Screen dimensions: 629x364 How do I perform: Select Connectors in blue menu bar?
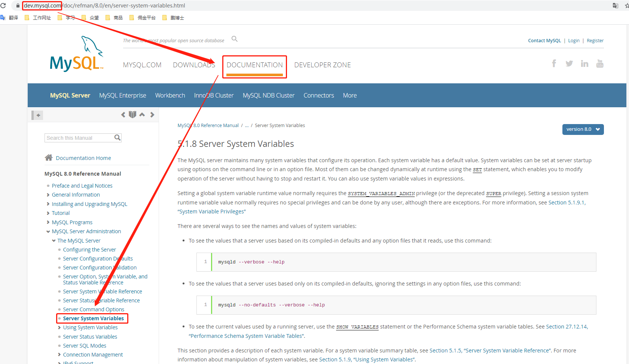click(319, 95)
